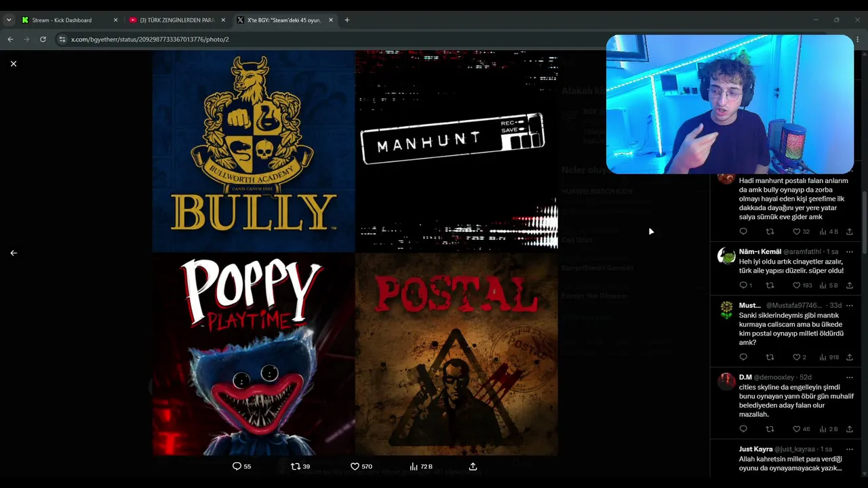
Task: Open the Bully game cover image
Action: click(254, 151)
